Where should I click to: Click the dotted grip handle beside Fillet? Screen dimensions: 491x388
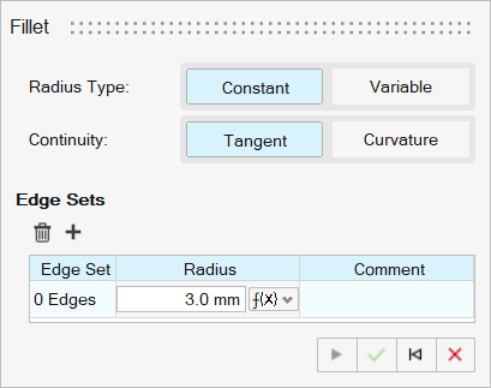271,28
